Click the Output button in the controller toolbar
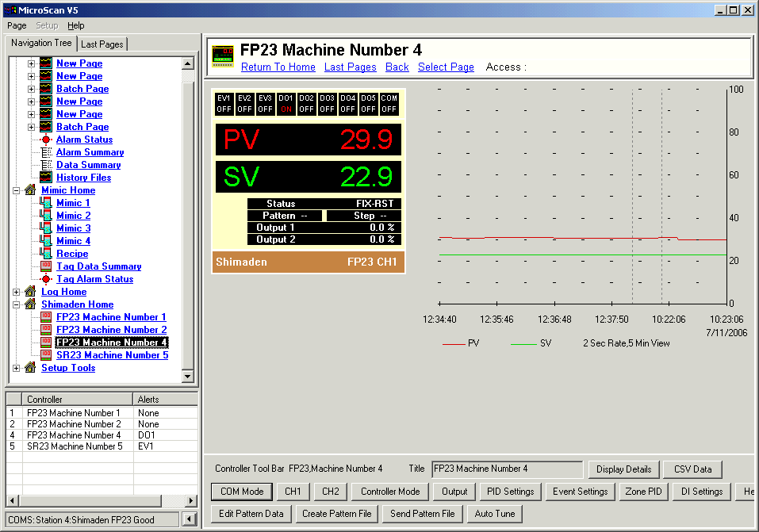Image resolution: width=759 pixels, height=532 pixels. pos(454,492)
